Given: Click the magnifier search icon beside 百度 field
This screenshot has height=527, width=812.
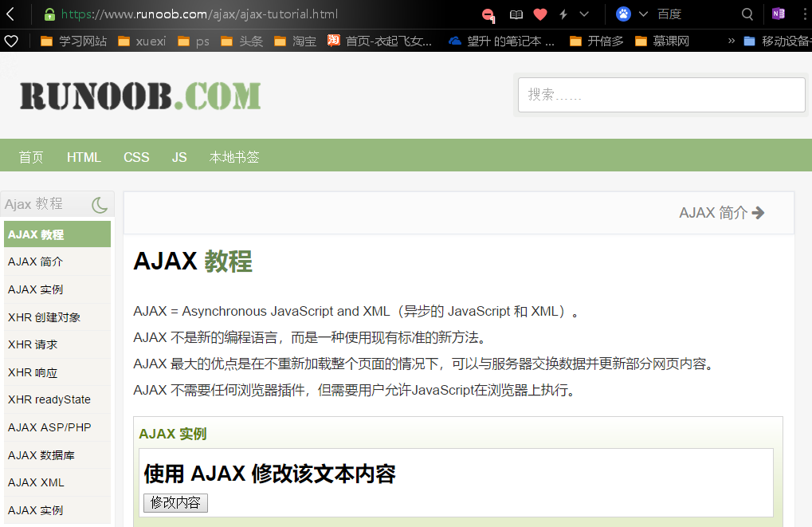Looking at the screenshot, I should [746, 14].
